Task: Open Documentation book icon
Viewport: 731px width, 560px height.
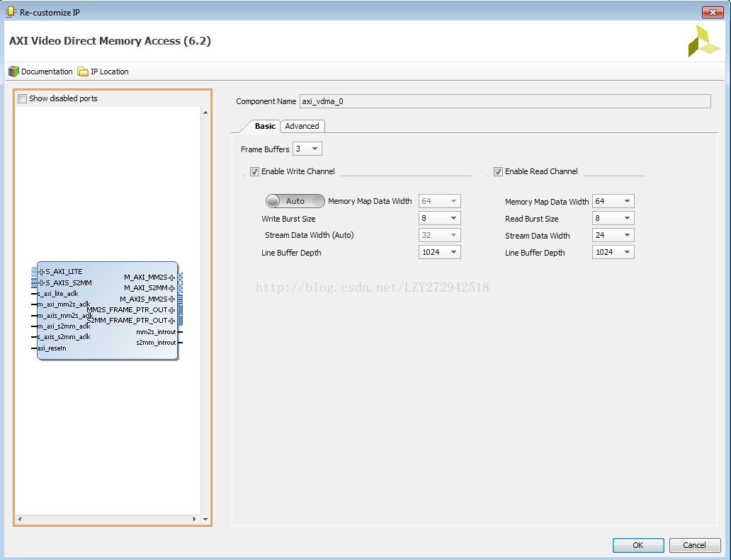Action: (13, 72)
